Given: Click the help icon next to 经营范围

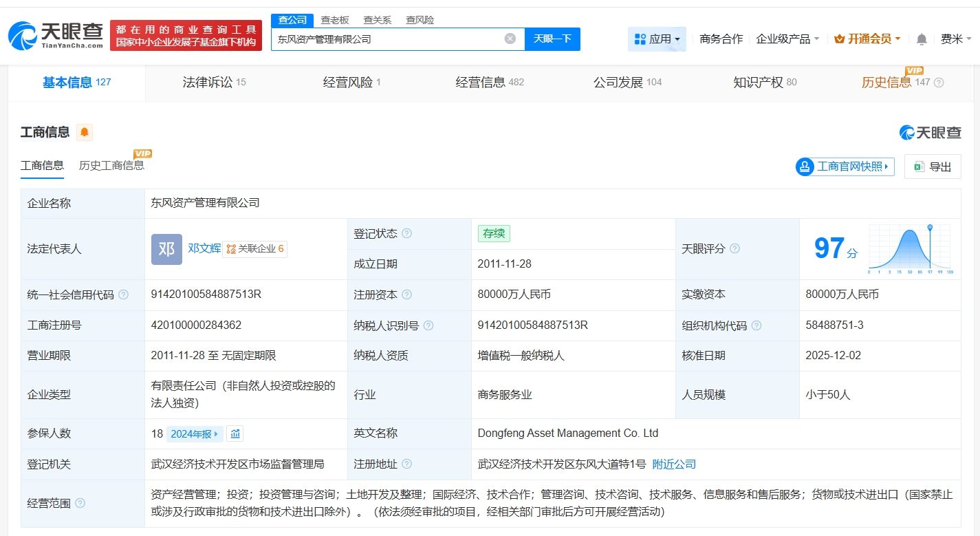Looking at the screenshot, I should pos(80,504).
